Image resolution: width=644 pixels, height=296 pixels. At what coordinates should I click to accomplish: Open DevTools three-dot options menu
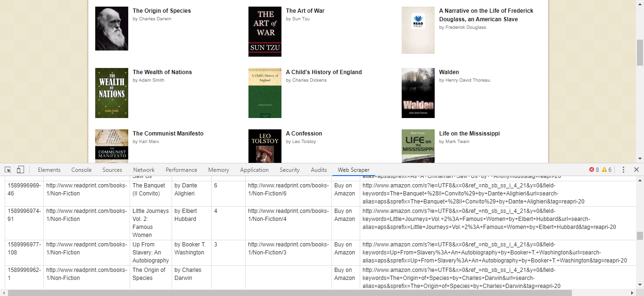(623, 170)
